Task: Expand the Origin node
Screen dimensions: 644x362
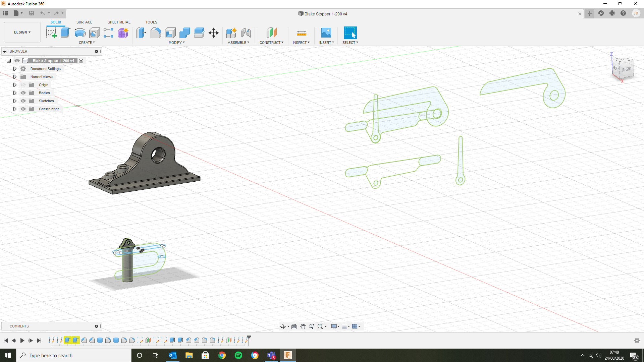Action: point(15,85)
